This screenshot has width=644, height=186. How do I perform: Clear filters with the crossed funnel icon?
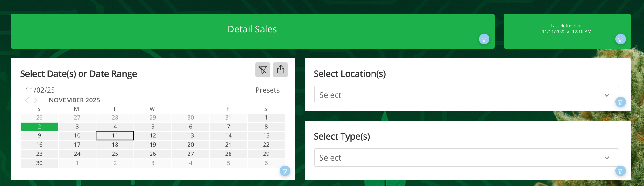click(x=263, y=70)
